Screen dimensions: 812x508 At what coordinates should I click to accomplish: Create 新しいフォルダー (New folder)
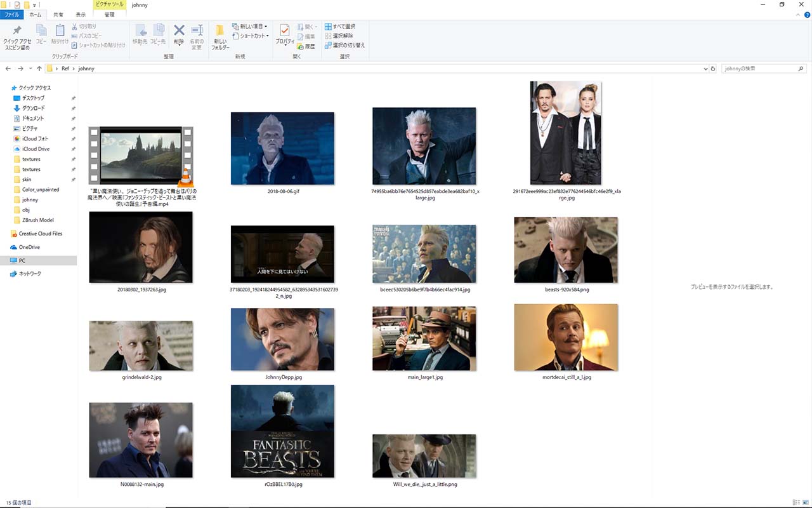coord(220,37)
